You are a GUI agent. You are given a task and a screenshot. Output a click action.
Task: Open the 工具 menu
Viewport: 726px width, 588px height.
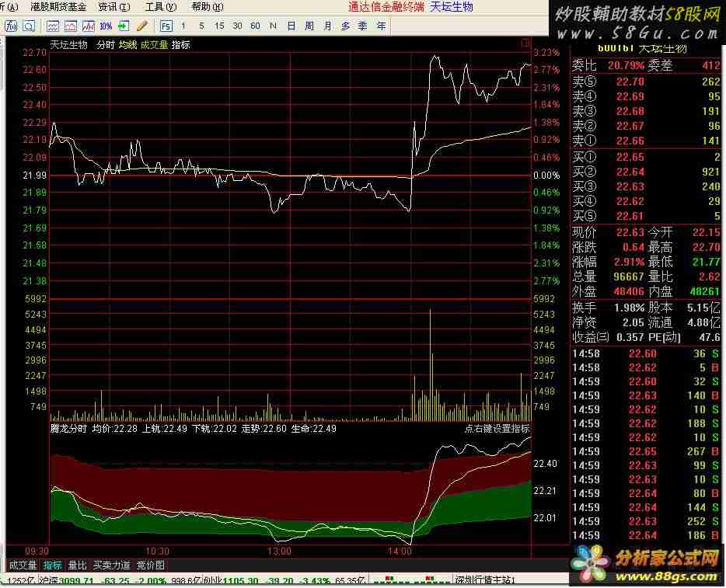pos(161,6)
